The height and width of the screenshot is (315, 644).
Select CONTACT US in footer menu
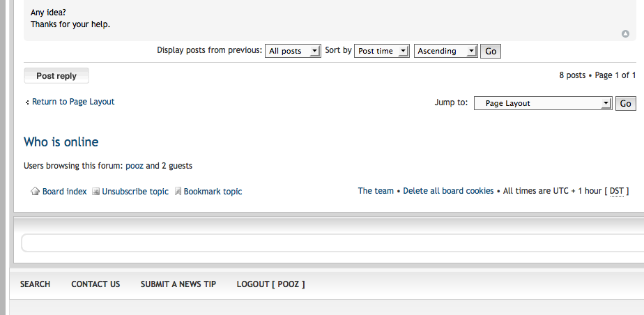95,284
